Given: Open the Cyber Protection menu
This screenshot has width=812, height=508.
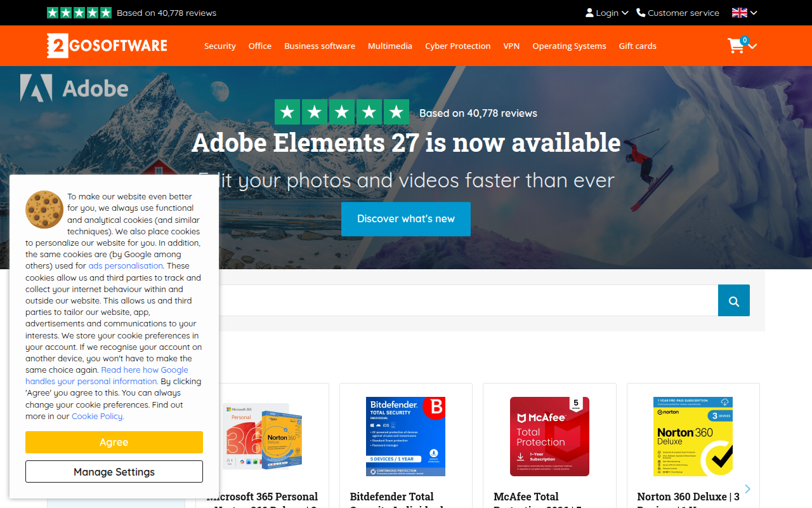Looking at the screenshot, I should (x=458, y=46).
